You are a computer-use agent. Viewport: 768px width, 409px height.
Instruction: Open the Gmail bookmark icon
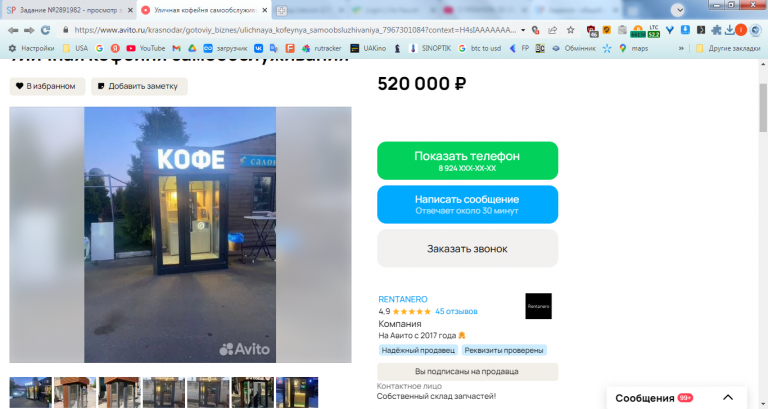pos(176,48)
